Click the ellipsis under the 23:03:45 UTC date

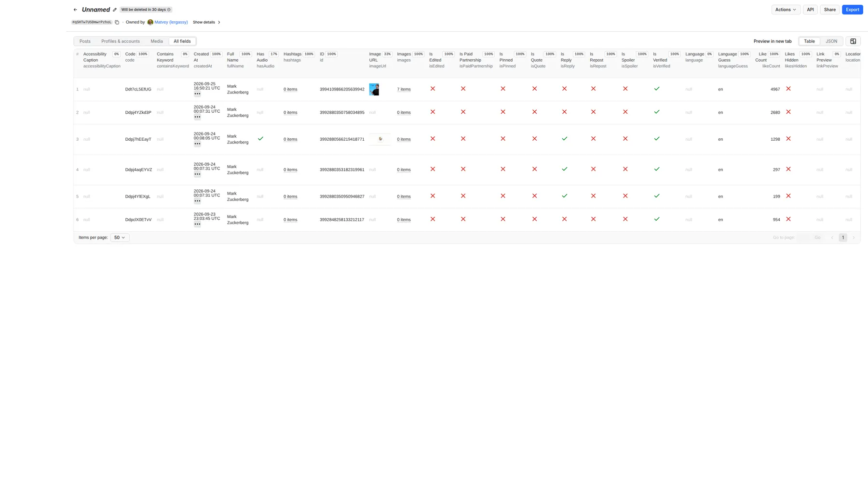tap(197, 224)
